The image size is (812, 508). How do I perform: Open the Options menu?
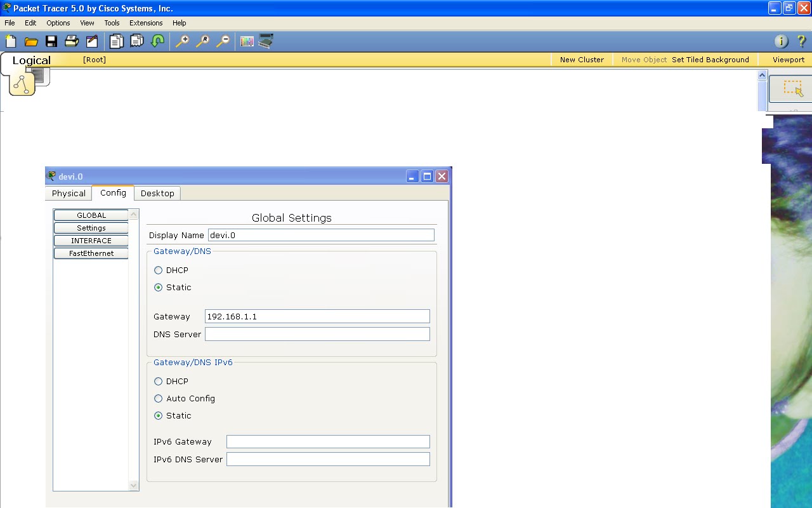coord(58,23)
